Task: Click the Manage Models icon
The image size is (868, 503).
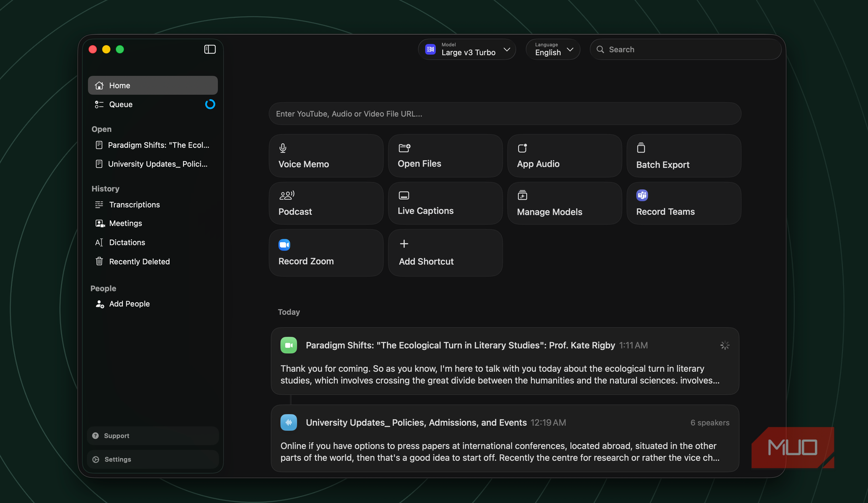Action: 522,195
